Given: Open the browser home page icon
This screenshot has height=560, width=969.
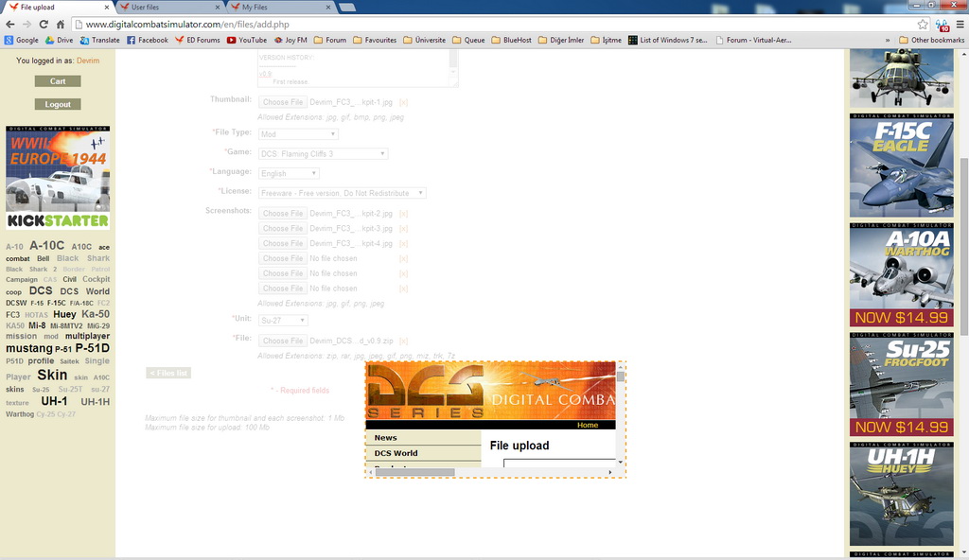Looking at the screenshot, I should pos(60,24).
